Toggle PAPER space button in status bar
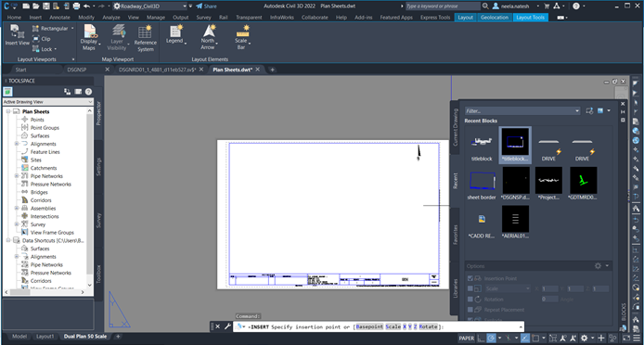Image resolution: width=644 pixels, height=345 pixels. click(466, 338)
